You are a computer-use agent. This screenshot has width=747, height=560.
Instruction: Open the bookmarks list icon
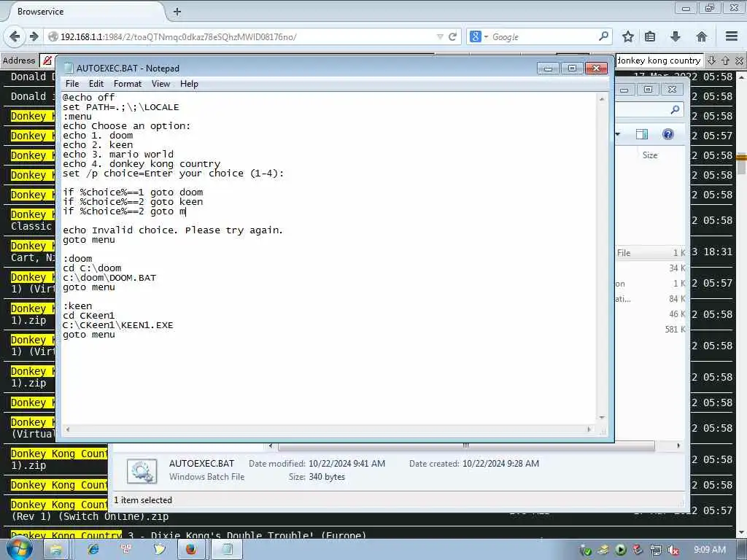coord(650,36)
